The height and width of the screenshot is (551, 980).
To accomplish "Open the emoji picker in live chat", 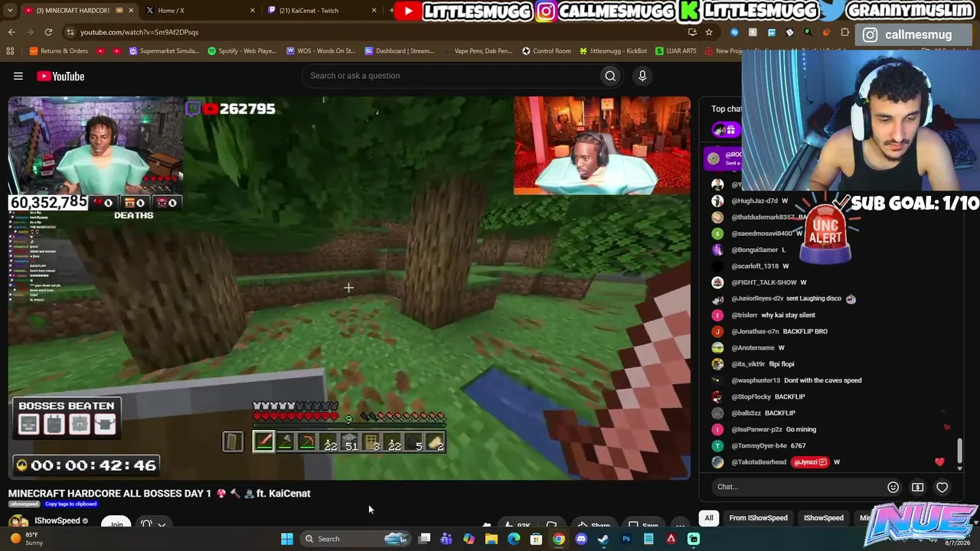I will [x=893, y=487].
